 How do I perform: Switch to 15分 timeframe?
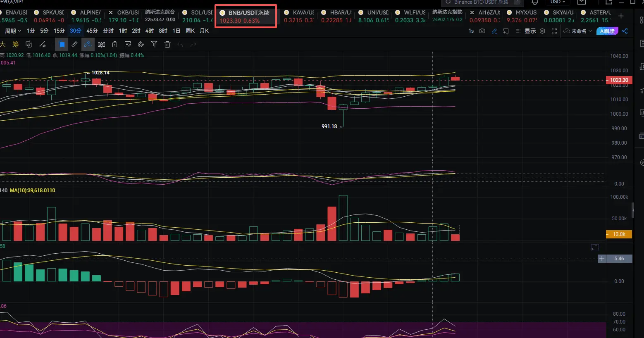pos(59,31)
